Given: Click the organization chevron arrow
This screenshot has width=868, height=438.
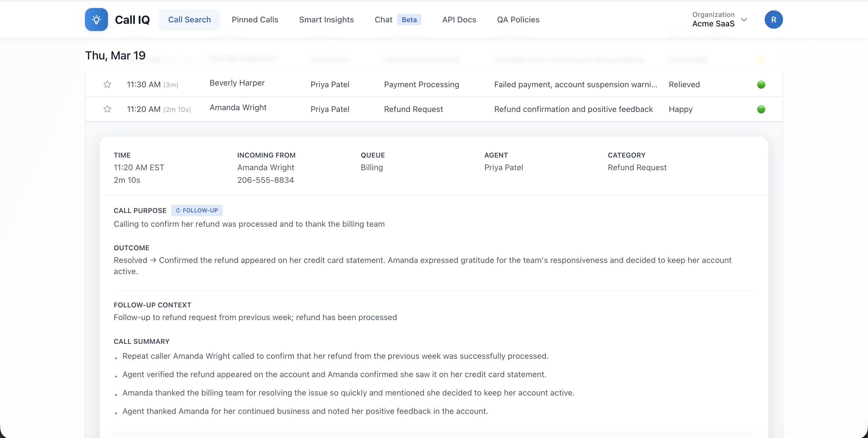Looking at the screenshot, I should [x=744, y=20].
